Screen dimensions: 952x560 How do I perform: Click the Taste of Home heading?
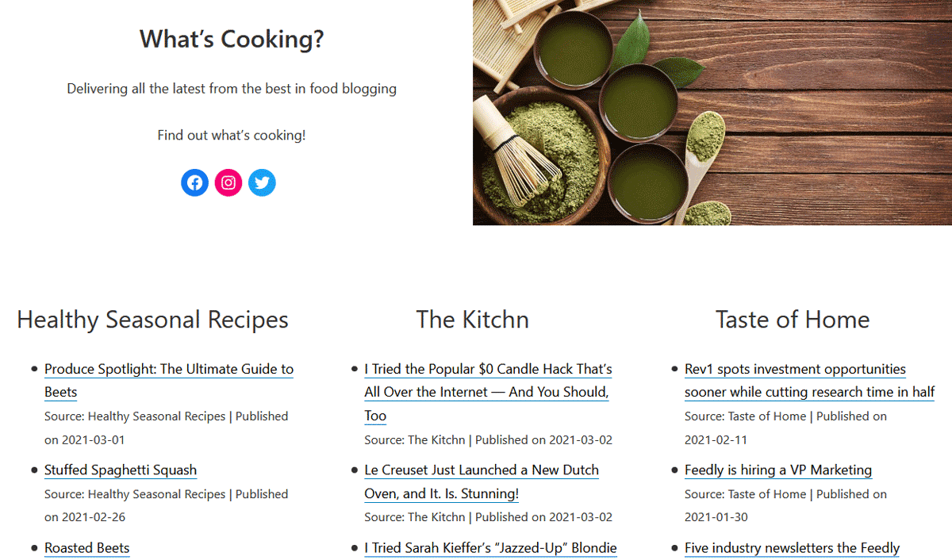coord(792,320)
